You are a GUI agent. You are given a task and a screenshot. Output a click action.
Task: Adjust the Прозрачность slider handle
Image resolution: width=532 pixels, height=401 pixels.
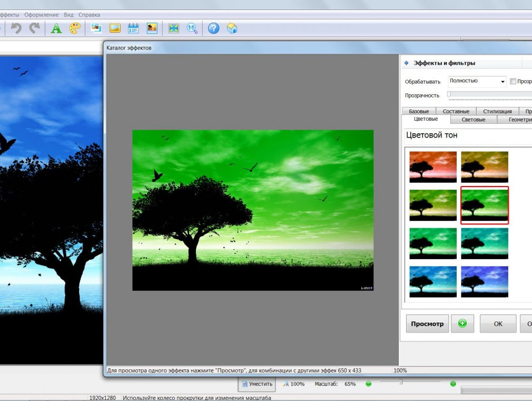click(x=449, y=94)
